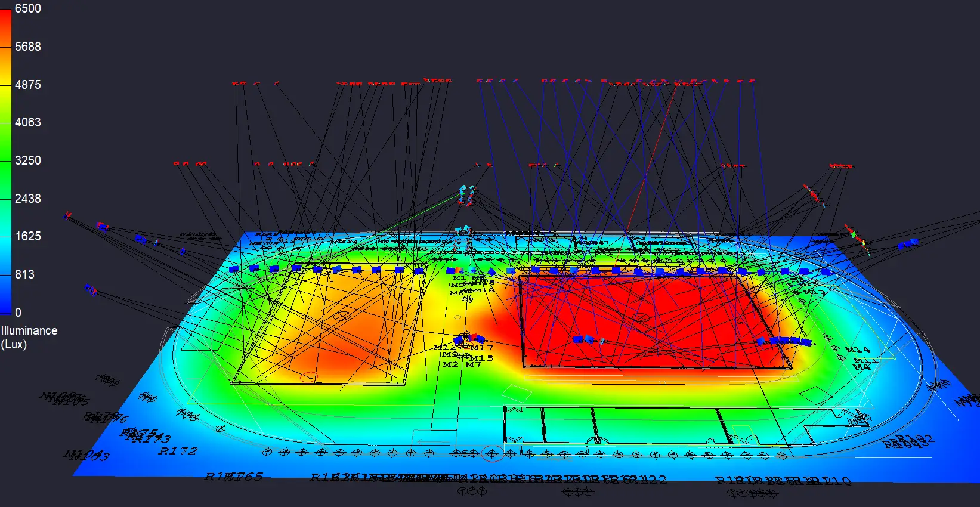980x507 pixels.
Task: Click the 3250 legend scale label
Action: [x=27, y=160]
